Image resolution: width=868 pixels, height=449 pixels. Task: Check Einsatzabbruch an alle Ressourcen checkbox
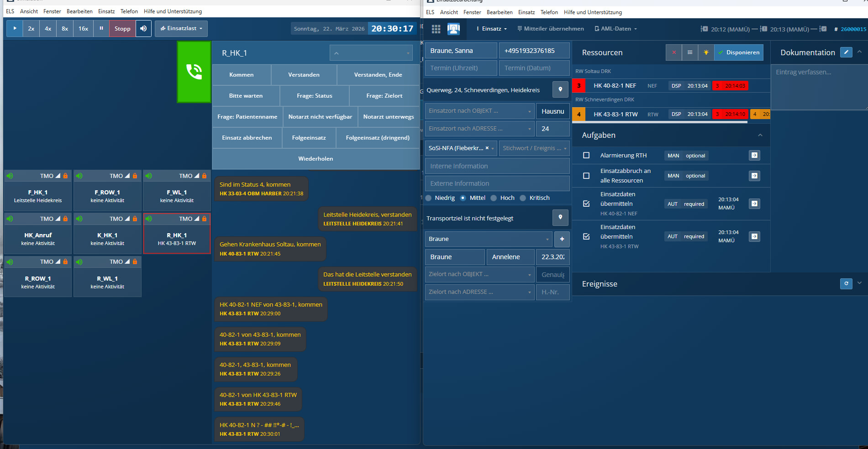586,176
